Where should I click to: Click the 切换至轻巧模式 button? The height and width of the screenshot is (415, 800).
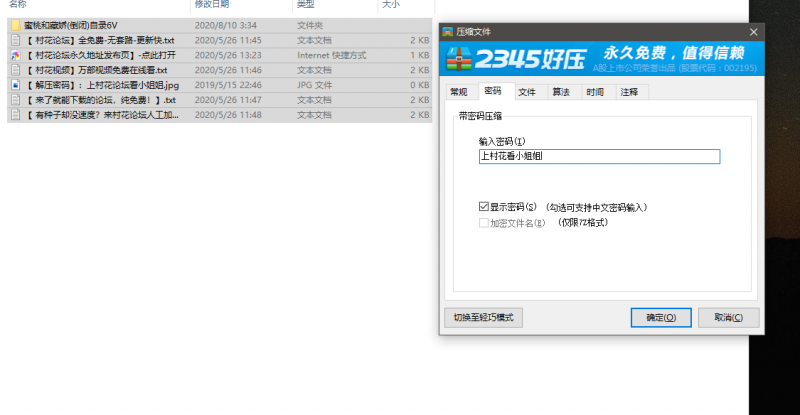click(482, 317)
